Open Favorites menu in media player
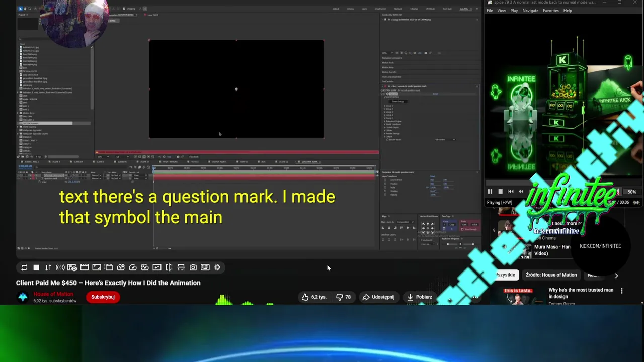This screenshot has height=362, width=644. point(550,11)
